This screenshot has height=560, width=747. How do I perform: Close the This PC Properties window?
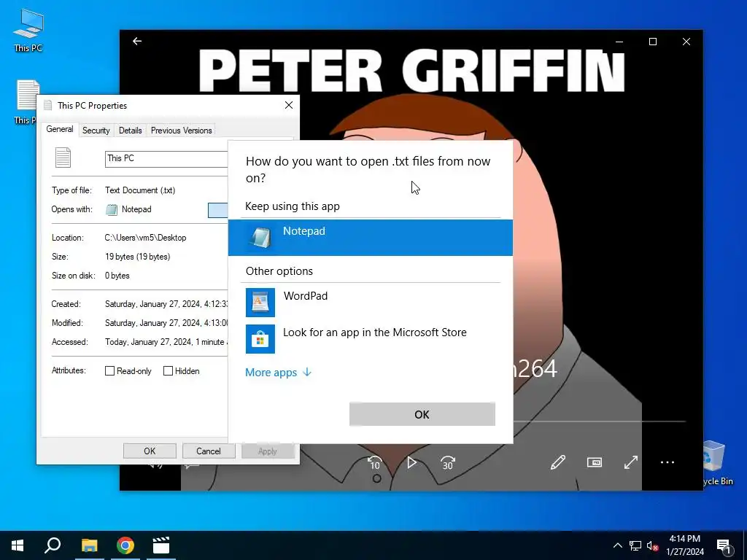tap(289, 105)
